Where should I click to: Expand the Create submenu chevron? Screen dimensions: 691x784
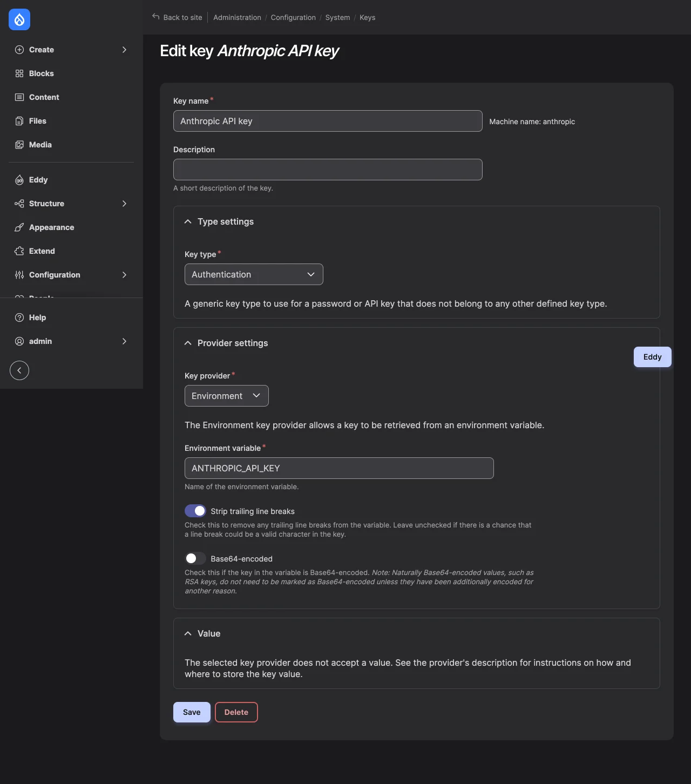click(x=124, y=50)
